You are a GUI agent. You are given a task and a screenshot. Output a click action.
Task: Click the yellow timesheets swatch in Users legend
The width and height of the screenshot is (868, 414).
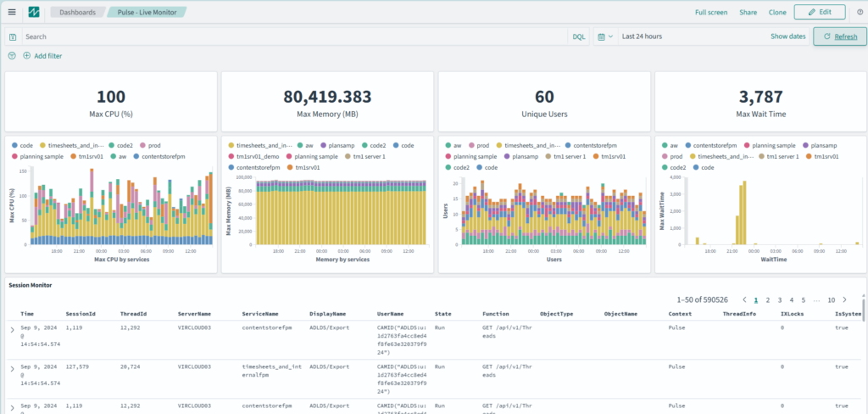coord(498,145)
